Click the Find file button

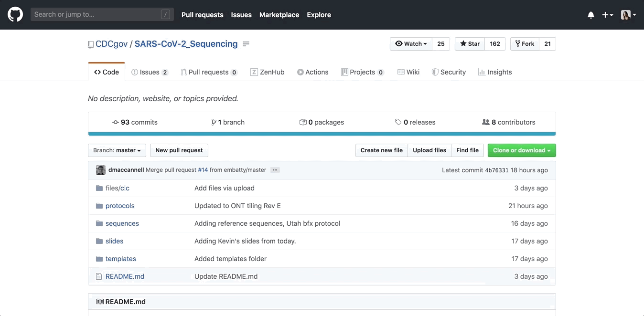pos(468,150)
